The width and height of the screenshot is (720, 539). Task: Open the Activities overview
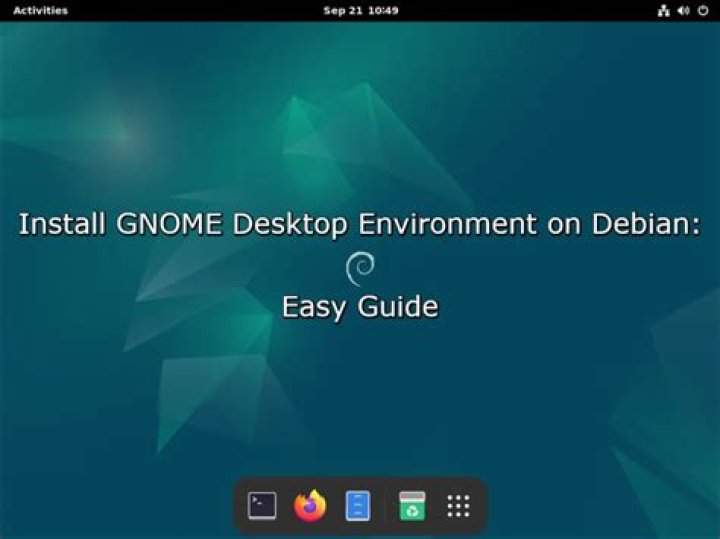click(x=40, y=11)
